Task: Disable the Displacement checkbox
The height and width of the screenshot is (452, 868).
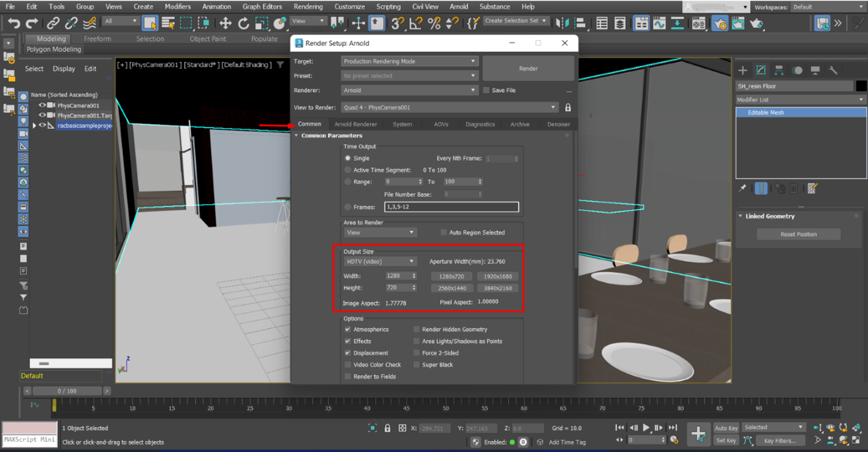Action: coord(348,352)
